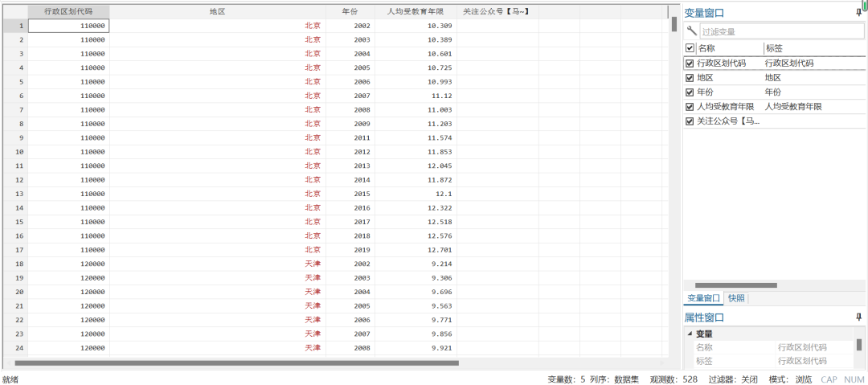Click 变量数: 5 in status bar
The width and height of the screenshot is (868, 385).
[566, 379]
